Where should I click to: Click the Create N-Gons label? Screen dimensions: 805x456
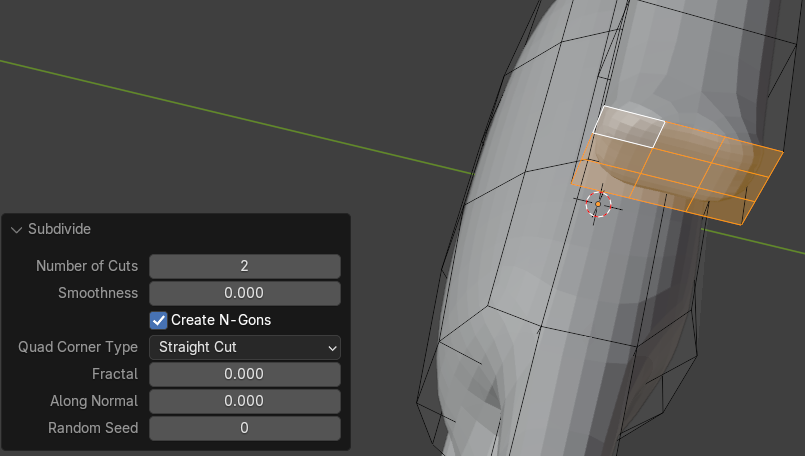click(221, 320)
